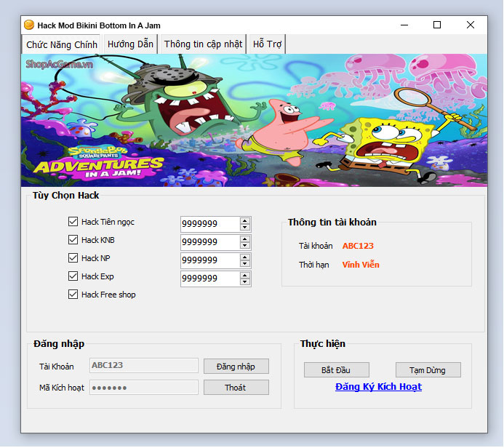Screen dimensions: 504x448
Task: Toggle the Hack KNB checkbox
Action: tap(73, 240)
